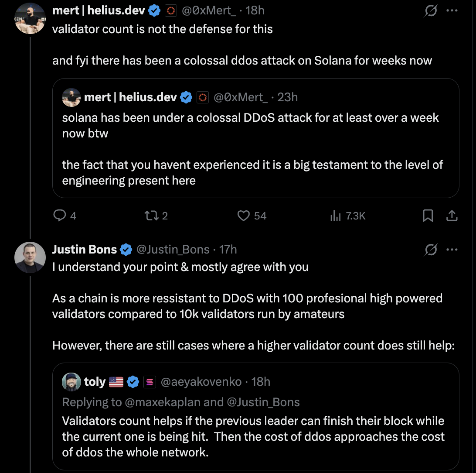
Task: Click the retweet icon on mert's tweet
Action: tap(150, 216)
